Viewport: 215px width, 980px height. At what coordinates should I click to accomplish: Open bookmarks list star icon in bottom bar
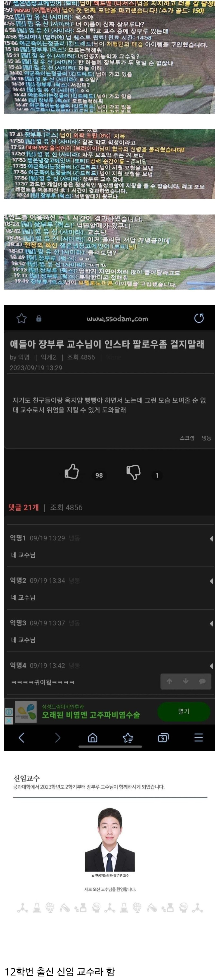pos(128,738)
